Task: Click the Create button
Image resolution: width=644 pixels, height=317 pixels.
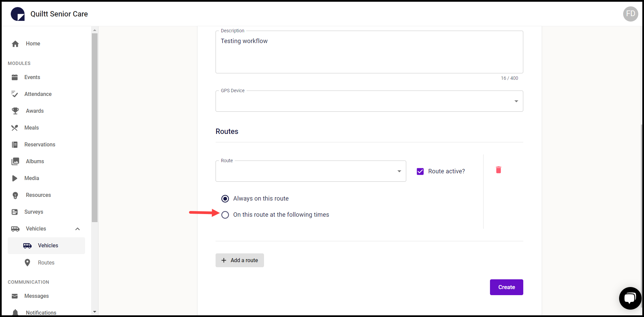Action: click(506, 287)
